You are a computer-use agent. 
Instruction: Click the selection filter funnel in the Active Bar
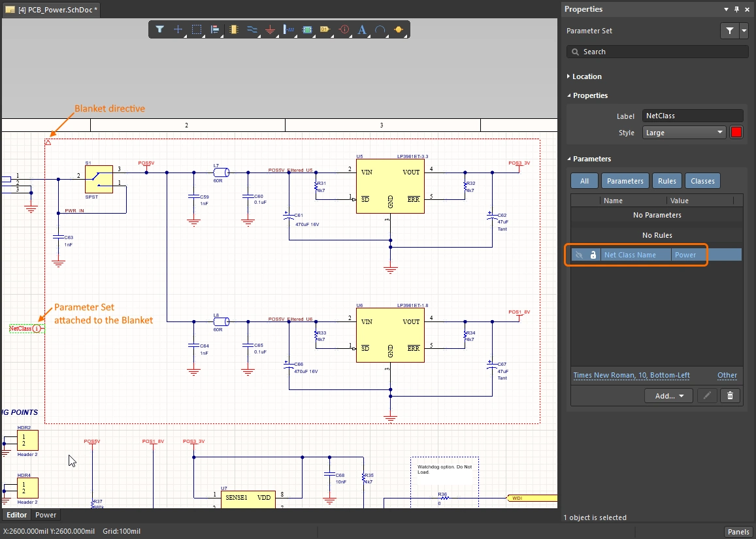pos(159,30)
